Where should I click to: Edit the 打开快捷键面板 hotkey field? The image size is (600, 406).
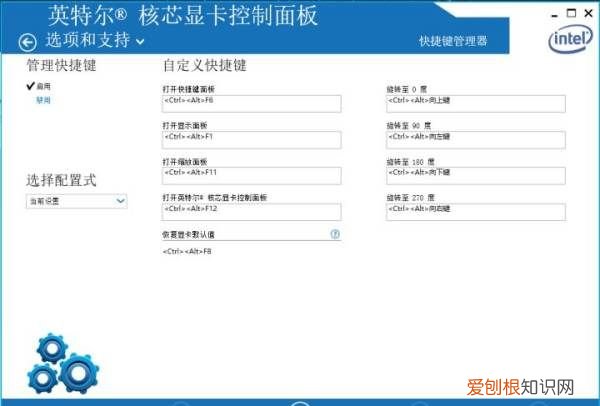251,104
